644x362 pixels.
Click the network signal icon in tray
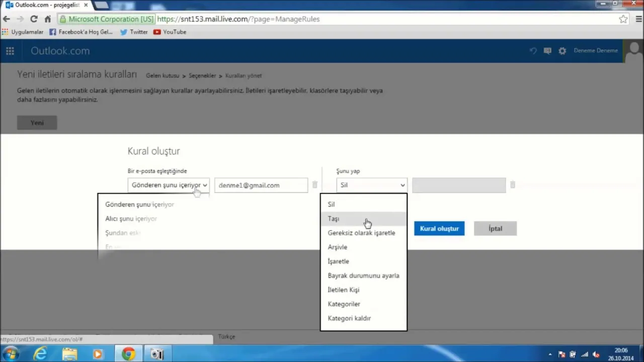click(585, 354)
